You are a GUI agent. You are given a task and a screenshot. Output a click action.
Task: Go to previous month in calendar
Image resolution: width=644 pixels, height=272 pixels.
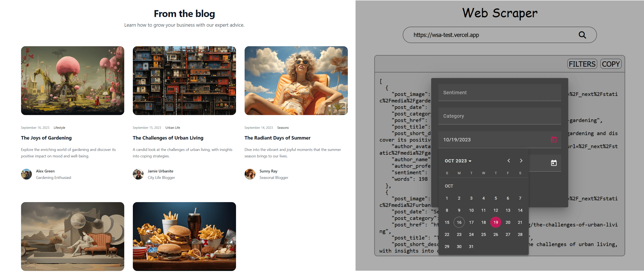click(x=509, y=161)
